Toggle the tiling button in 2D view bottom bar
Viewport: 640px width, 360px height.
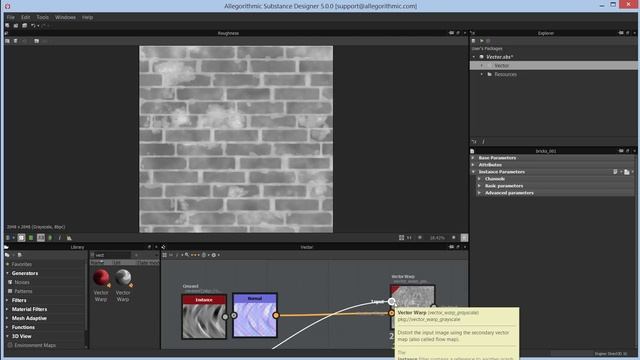point(21,238)
